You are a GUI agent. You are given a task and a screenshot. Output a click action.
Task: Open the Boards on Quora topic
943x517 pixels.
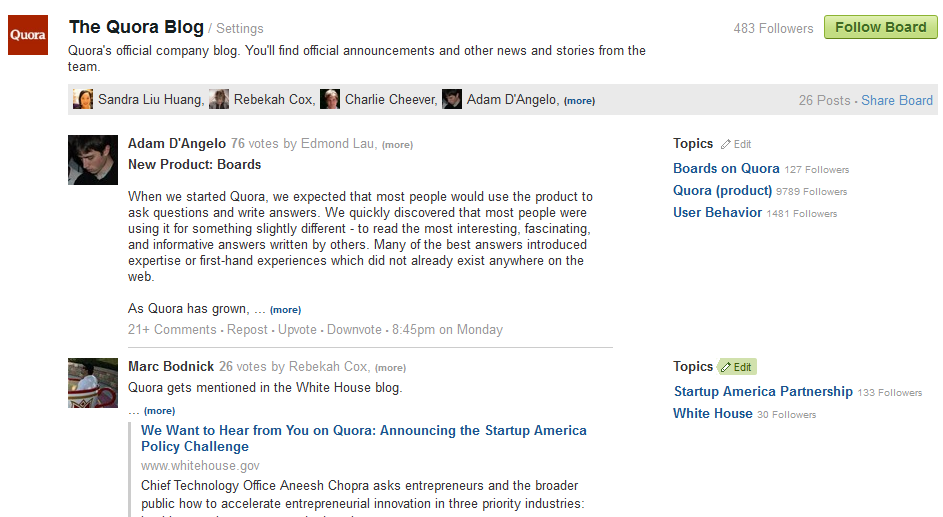pos(726,168)
